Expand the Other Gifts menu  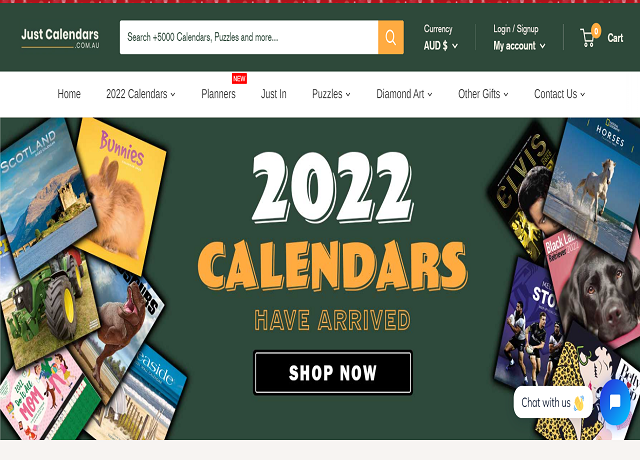click(x=483, y=94)
